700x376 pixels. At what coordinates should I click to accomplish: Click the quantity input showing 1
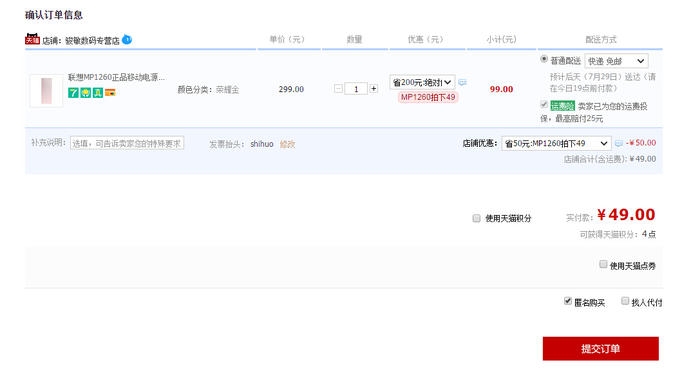coord(356,89)
